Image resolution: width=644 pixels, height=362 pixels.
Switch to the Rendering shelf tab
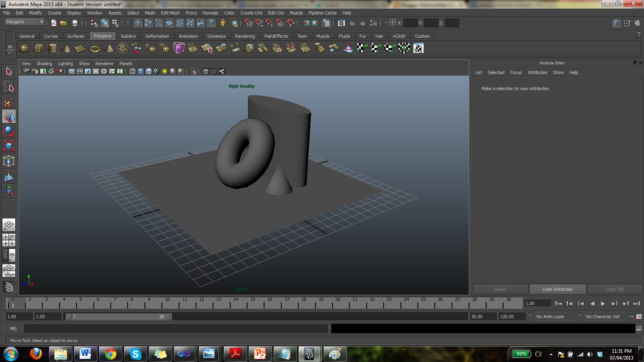pos(245,36)
